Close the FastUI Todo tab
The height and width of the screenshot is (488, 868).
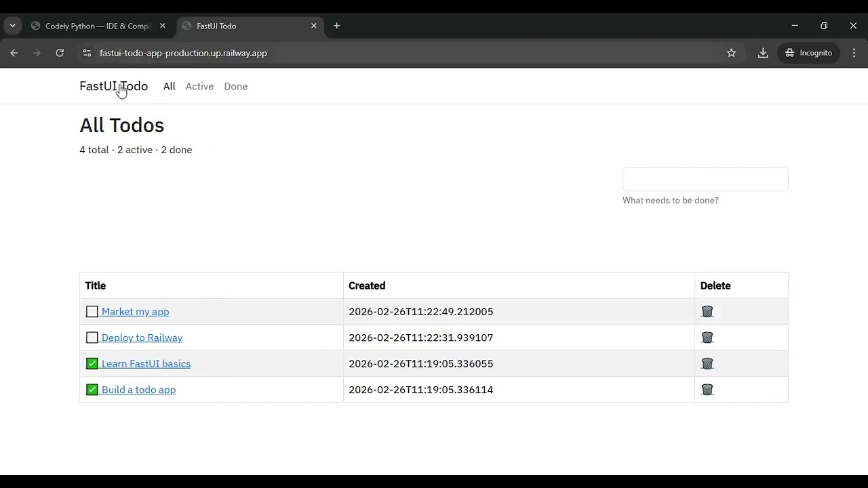(x=313, y=26)
